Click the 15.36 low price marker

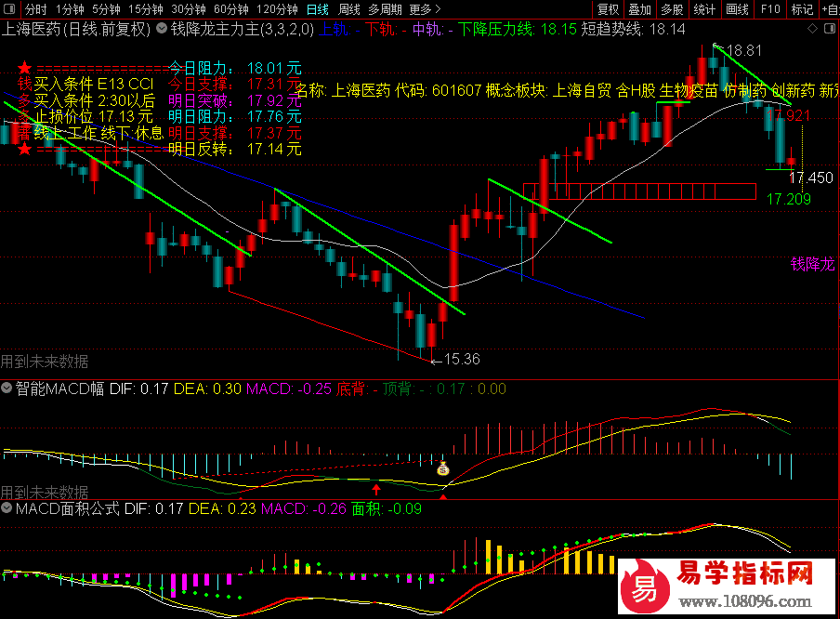click(x=462, y=359)
